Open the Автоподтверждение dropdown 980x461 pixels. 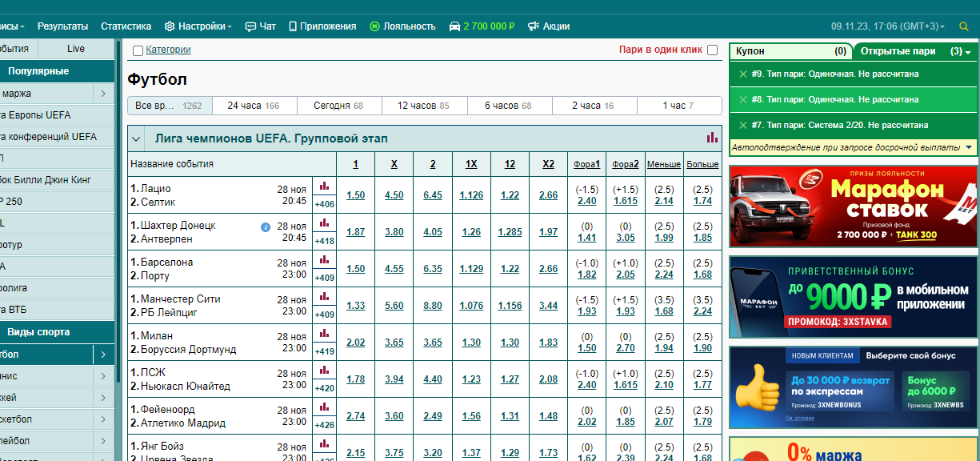point(970,147)
